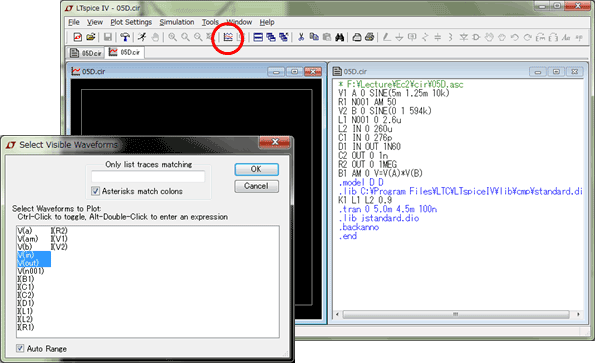Image resolution: width=595 pixels, height=363 pixels.
Task: Click the Ground symbol icon
Action: 399,37
